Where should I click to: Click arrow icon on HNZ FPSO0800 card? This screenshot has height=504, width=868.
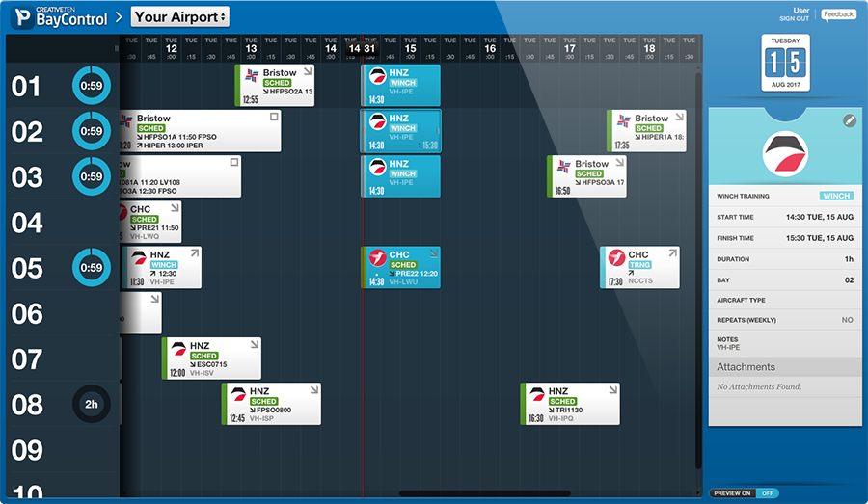point(313,389)
